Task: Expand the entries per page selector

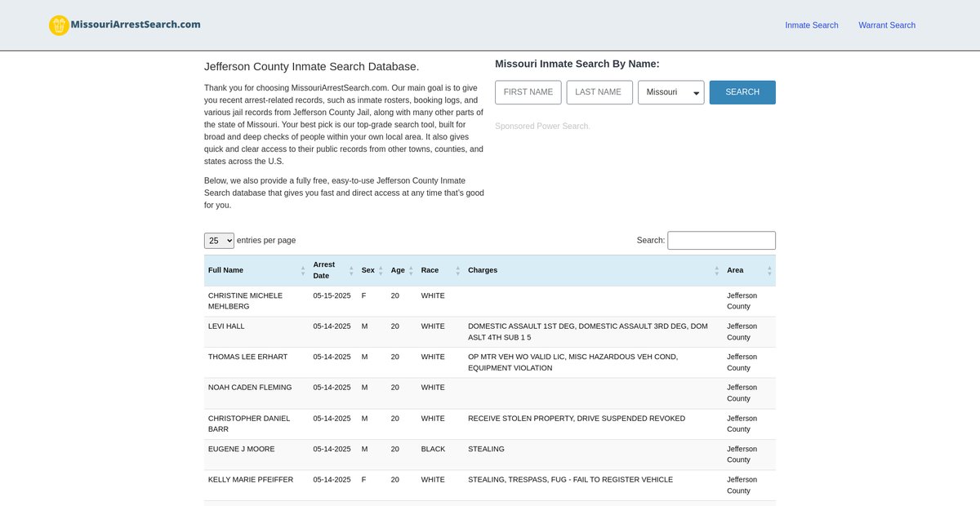Action: coord(219,241)
